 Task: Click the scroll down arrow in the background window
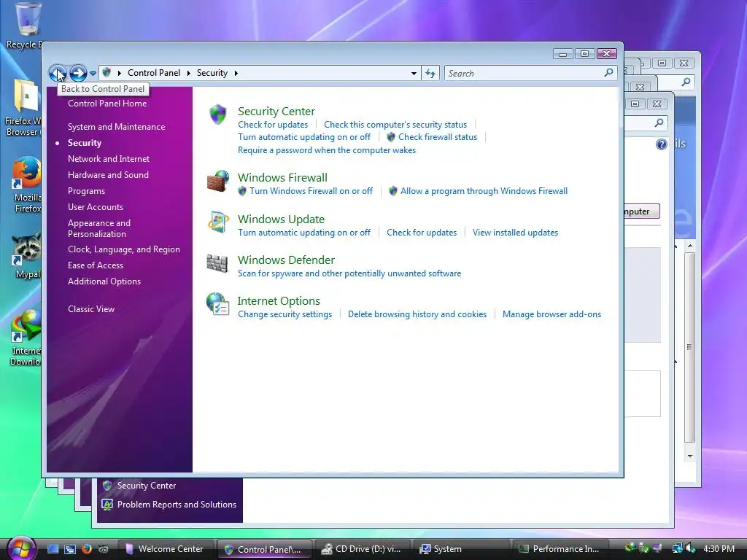[690, 456]
